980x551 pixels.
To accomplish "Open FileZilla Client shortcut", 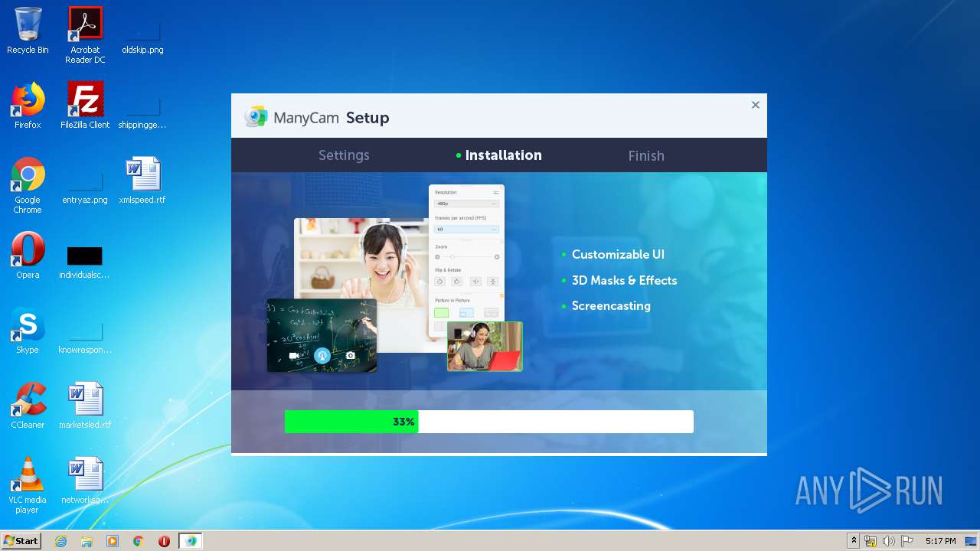I will point(85,106).
